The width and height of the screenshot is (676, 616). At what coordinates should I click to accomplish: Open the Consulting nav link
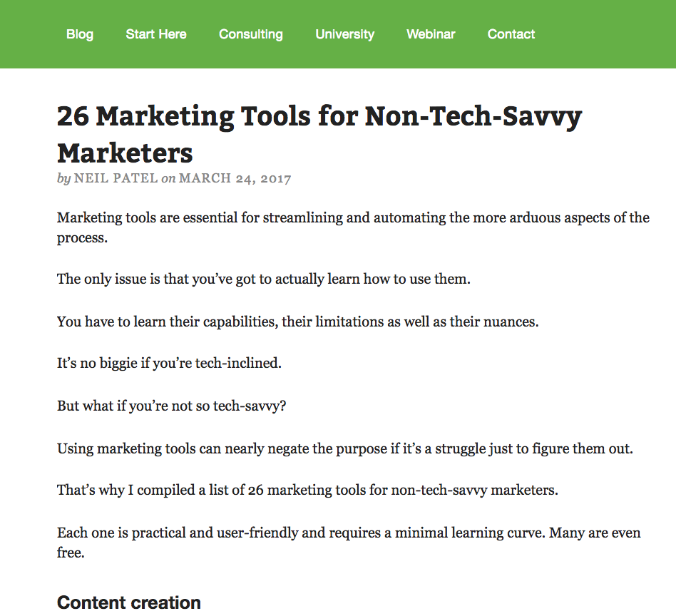(251, 34)
